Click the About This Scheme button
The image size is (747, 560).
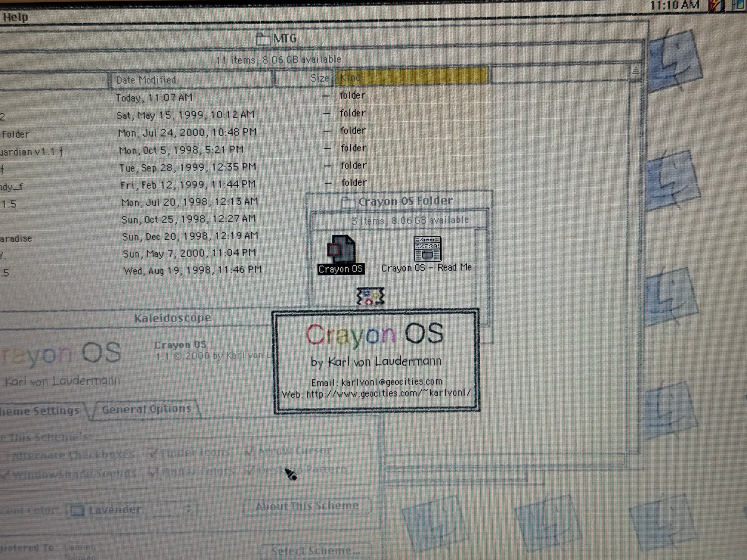(307, 507)
